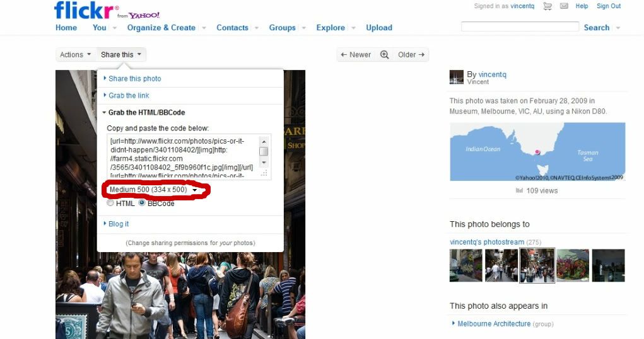The image size is (644, 339).
Task: Click vincentq's buddy icon avatar
Action: [456, 78]
